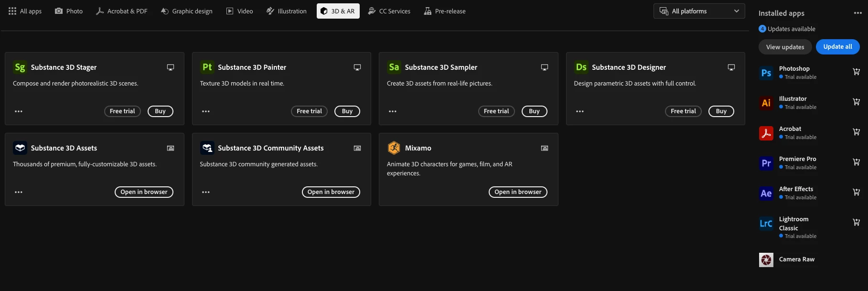Viewport: 868px width, 291px height.
Task: Click the cart icon next to Photoshop
Action: tap(856, 72)
